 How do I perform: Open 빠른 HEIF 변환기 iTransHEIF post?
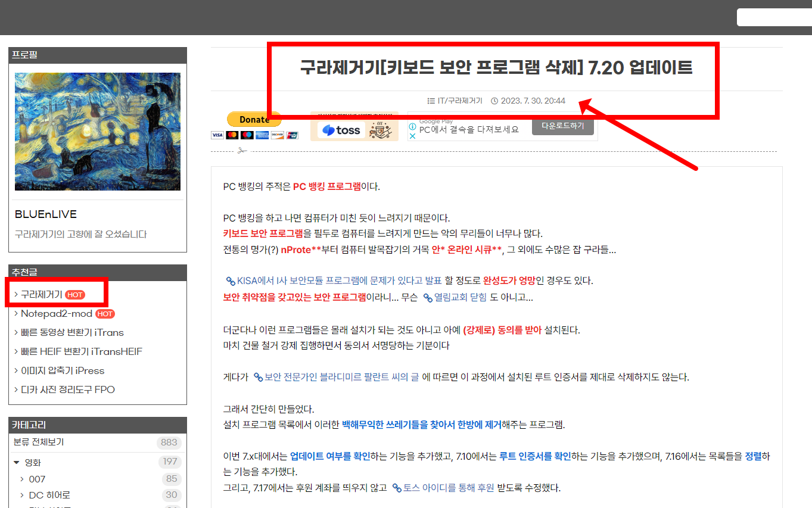point(82,352)
